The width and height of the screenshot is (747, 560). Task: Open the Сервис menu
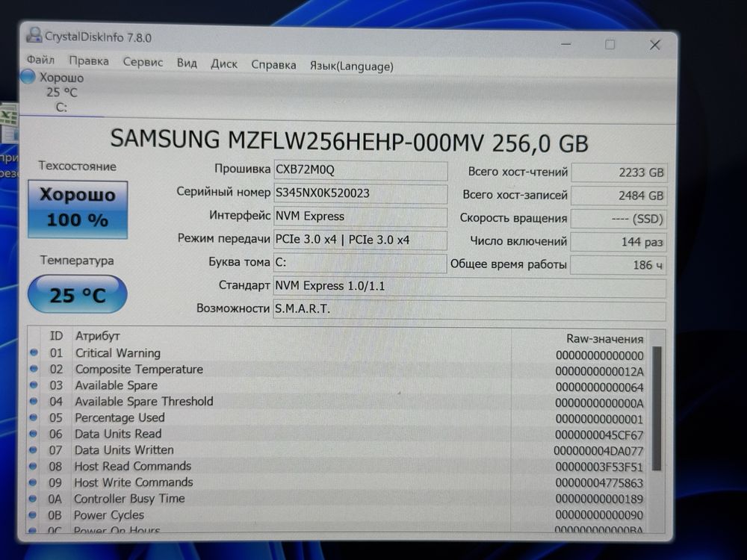143,62
